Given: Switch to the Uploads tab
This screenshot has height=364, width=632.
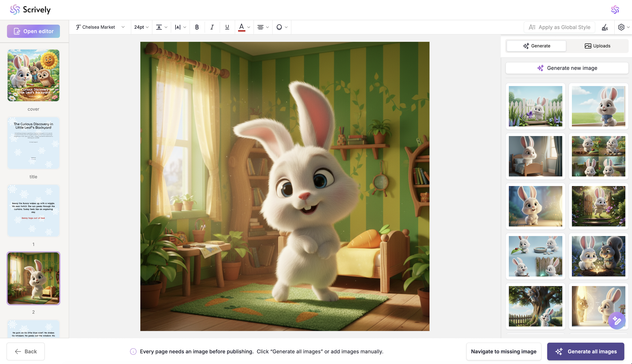Looking at the screenshot, I should (597, 46).
